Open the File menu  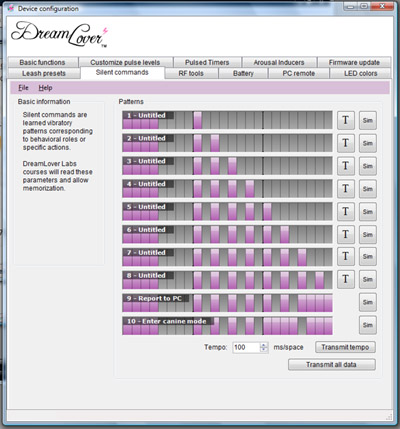(23, 88)
